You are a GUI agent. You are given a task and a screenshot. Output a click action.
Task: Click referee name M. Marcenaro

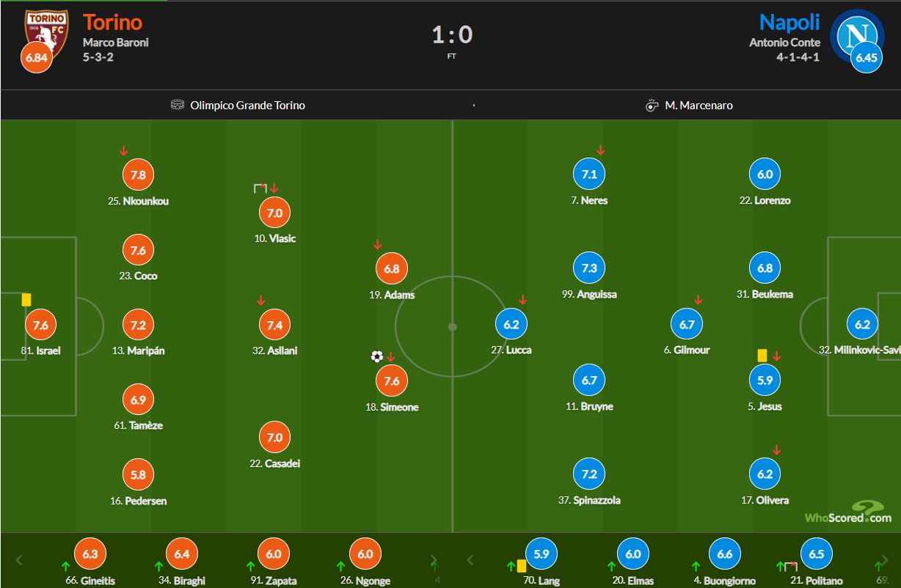click(698, 105)
